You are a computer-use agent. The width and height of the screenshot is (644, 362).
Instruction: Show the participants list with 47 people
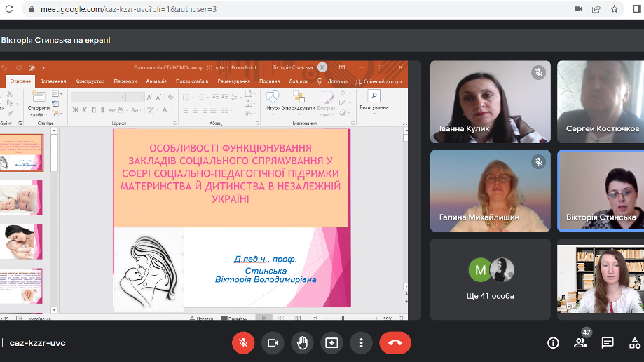580,342
